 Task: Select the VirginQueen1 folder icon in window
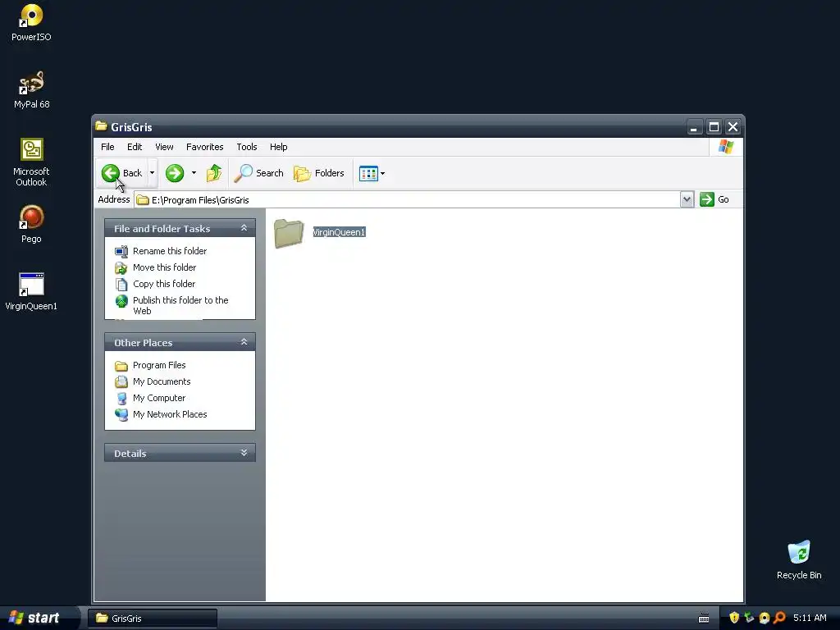point(289,233)
